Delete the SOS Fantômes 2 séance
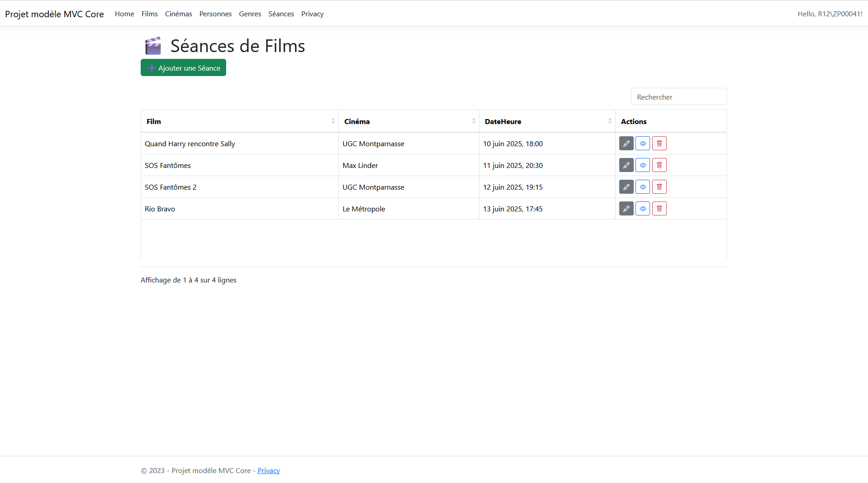The image size is (868, 483). tap(659, 187)
